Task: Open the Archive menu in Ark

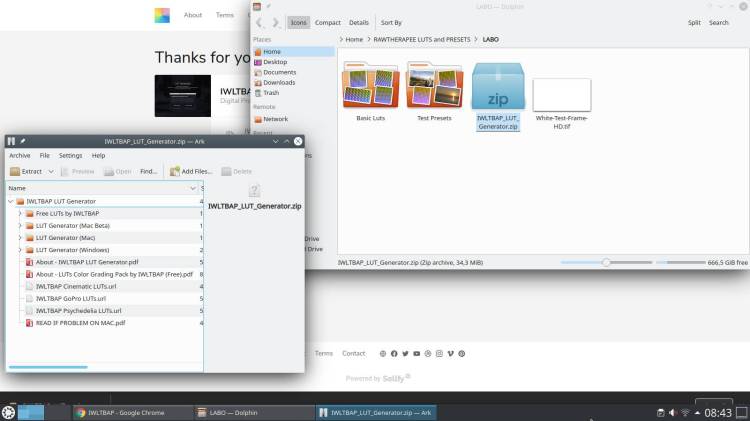Action: 20,155
